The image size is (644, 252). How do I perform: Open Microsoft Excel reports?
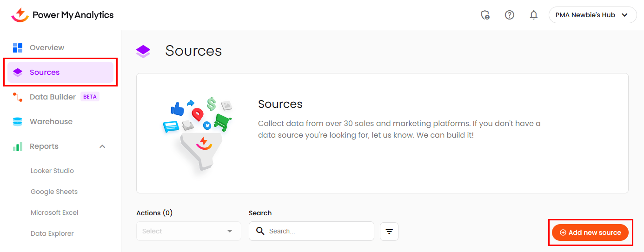tap(54, 212)
